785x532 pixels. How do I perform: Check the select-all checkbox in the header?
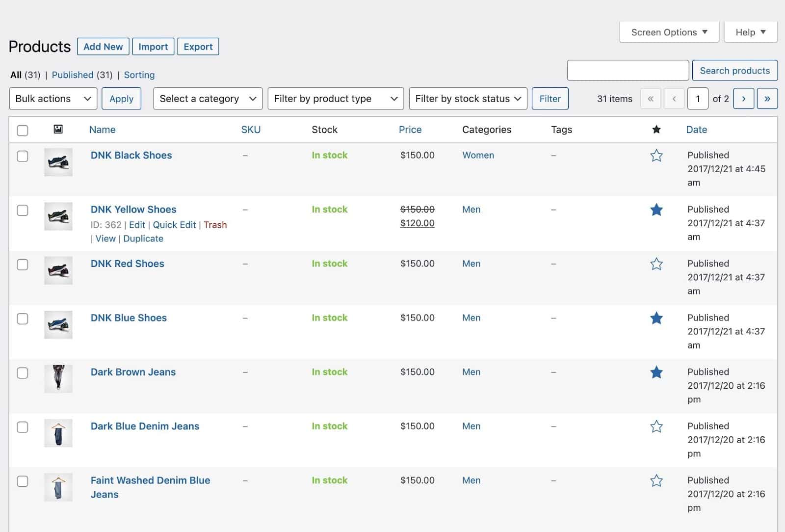point(23,129)
